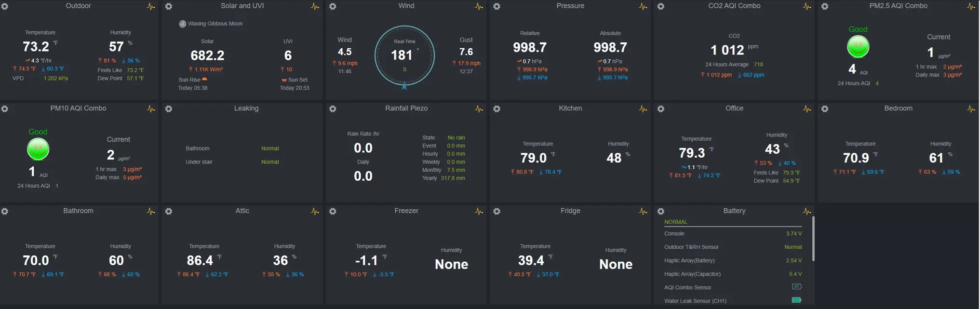
Task: Click Relative pressure 998.7
Action: pos(530,47)
